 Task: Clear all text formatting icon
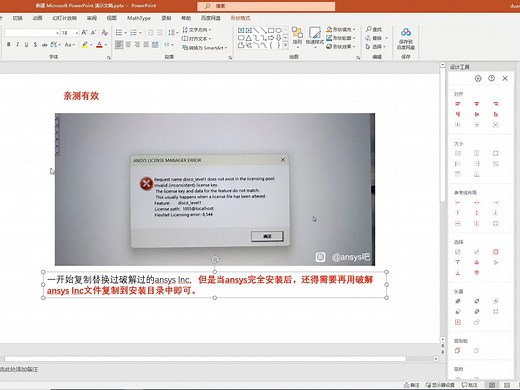(x=105, y=33)
